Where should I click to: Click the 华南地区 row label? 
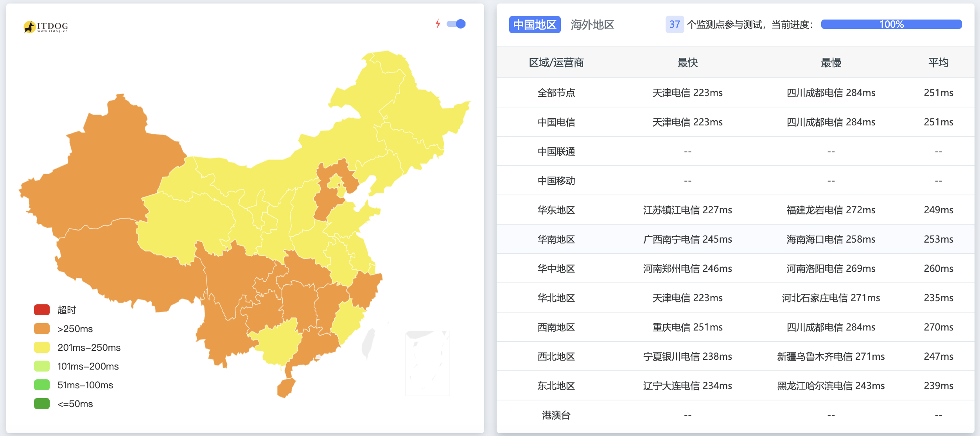coord(556,239)
